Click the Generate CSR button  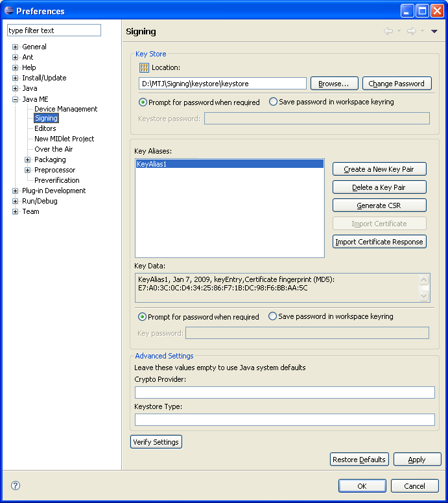pos(379,205)
